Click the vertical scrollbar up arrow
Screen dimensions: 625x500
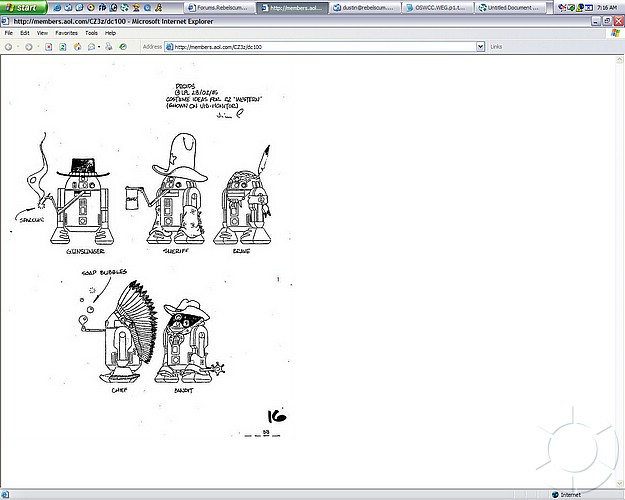(x=620, y=60)
